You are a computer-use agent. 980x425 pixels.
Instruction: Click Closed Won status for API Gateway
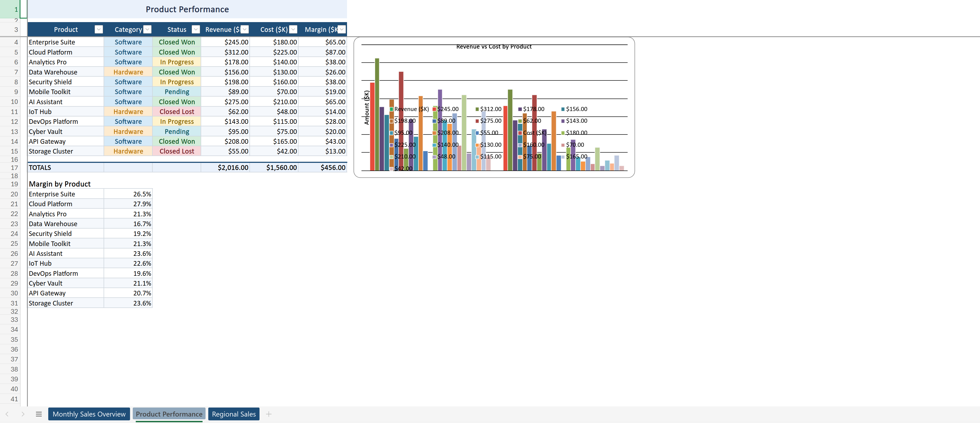click(x=177, y=141)
